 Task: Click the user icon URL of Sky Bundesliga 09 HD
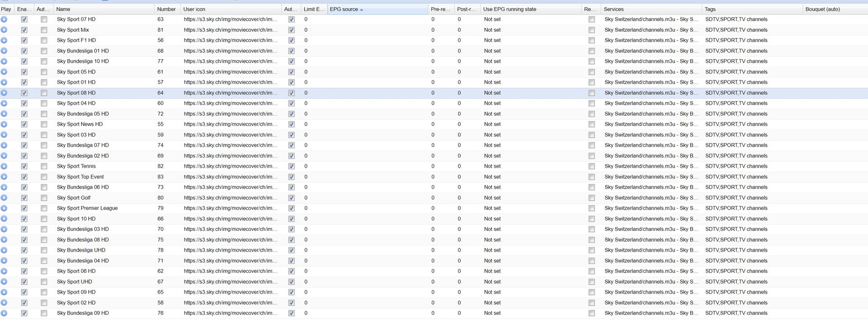[x=231, y=313]
